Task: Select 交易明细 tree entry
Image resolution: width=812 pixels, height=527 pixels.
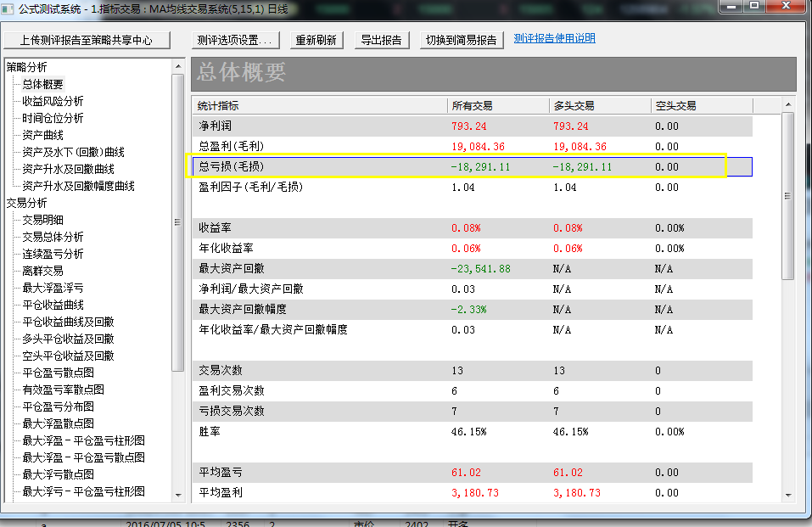Action: click(42, 220)
